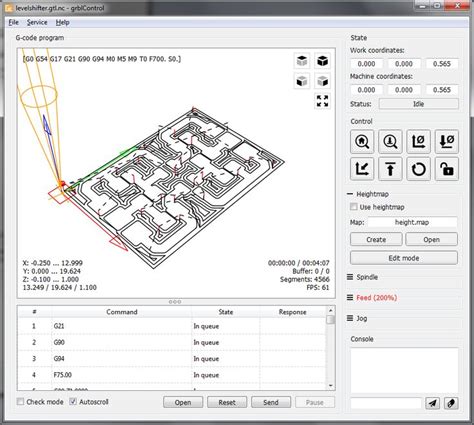Select the F75.00 command row
Viewport: 474px width, 425px height.
click(172, 375)
